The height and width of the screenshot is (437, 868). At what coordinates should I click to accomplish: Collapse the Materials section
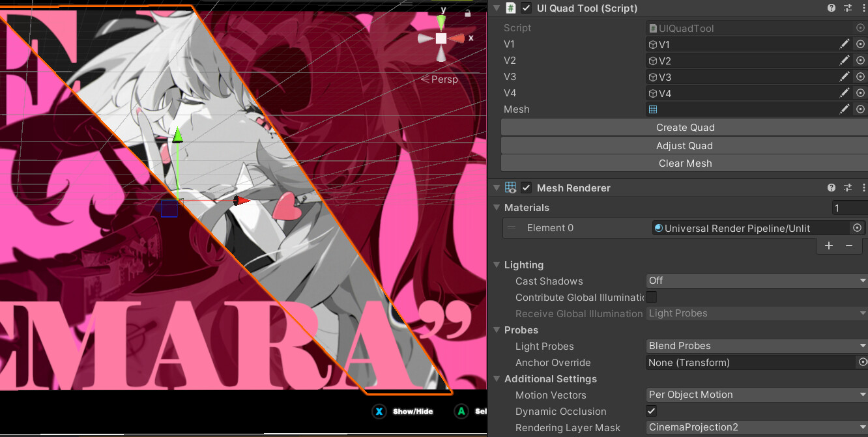point(497,208)
